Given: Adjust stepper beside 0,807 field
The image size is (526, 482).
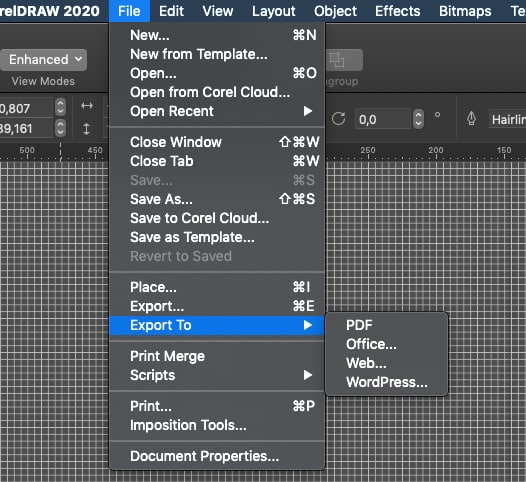Looking at the screenshot, I should (x=60, y=108).
